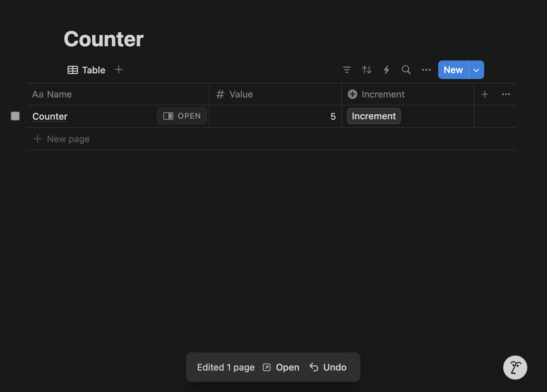This screenshot has height=392, width=547.
Task: Click Undo in the edit toast
Action: tap(328, 367)
